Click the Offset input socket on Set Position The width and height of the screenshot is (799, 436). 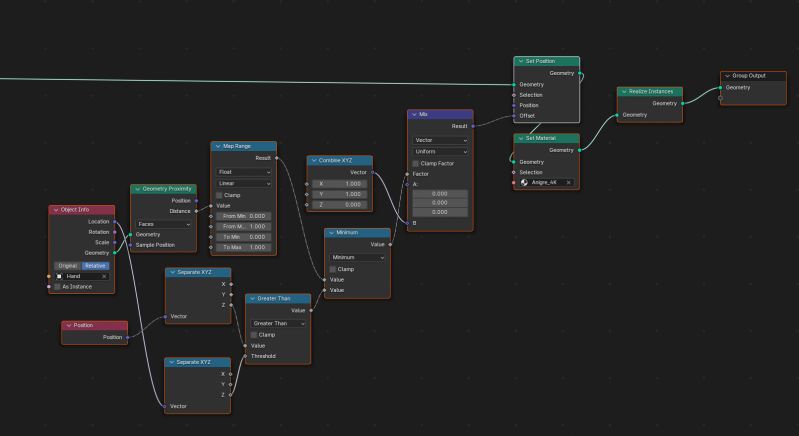click(x=514, y=116)
